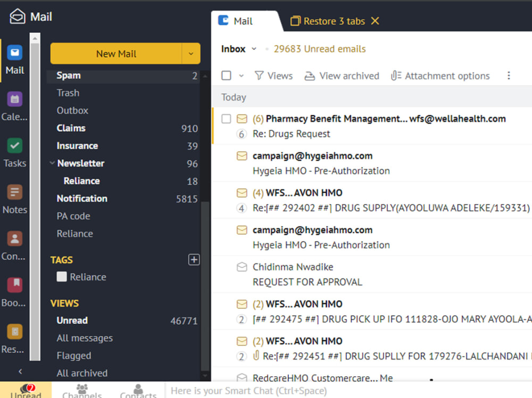Click conversation count 6 on Drugs Request
The width and height of the screenshot is (532, 398).
click(x=241, y=134)
